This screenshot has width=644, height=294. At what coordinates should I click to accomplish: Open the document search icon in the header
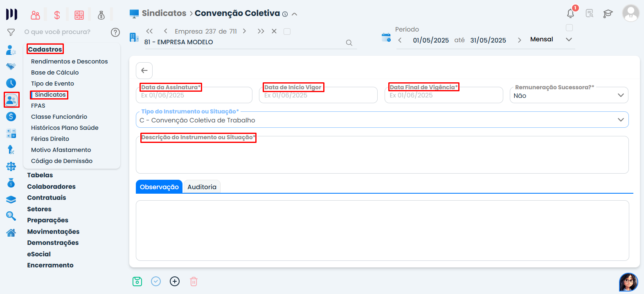coord(590,14)
